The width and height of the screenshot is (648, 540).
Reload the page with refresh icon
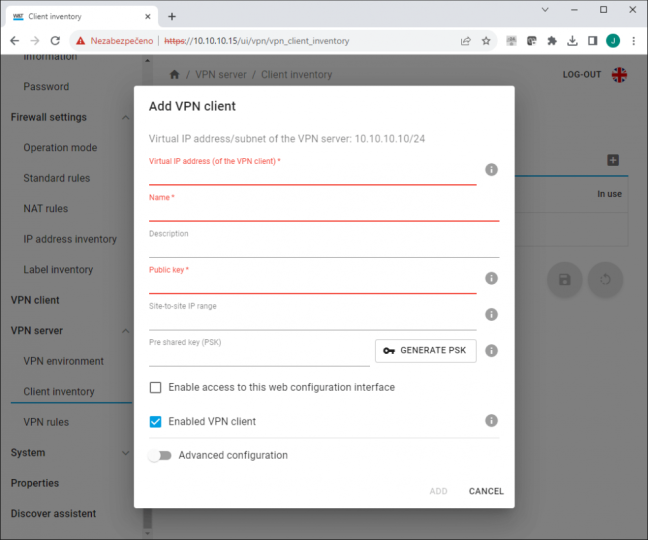55,40
